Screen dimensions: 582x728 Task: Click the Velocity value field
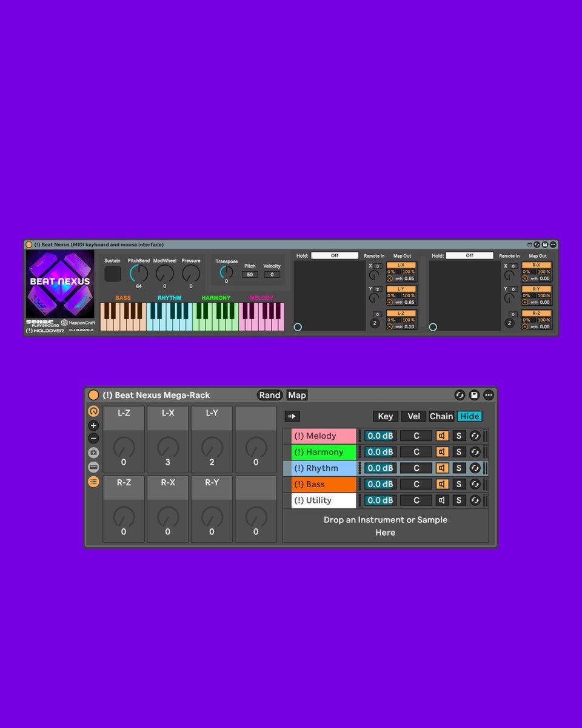(272, 275)
